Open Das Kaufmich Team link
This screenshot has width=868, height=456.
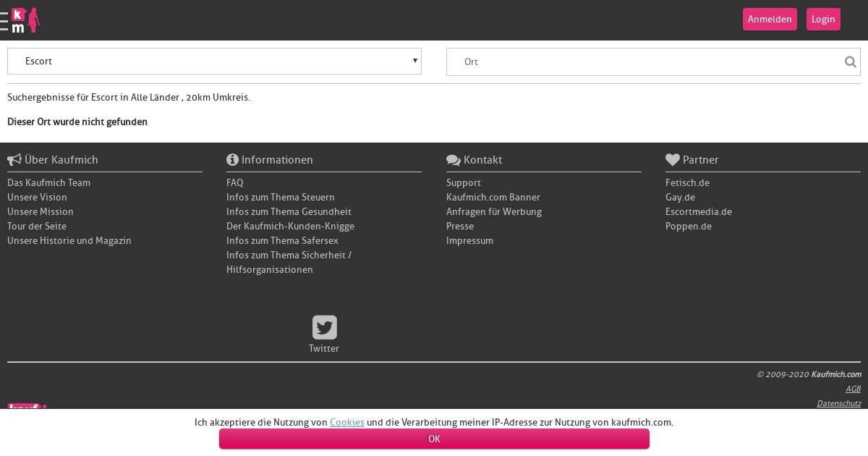48,182
